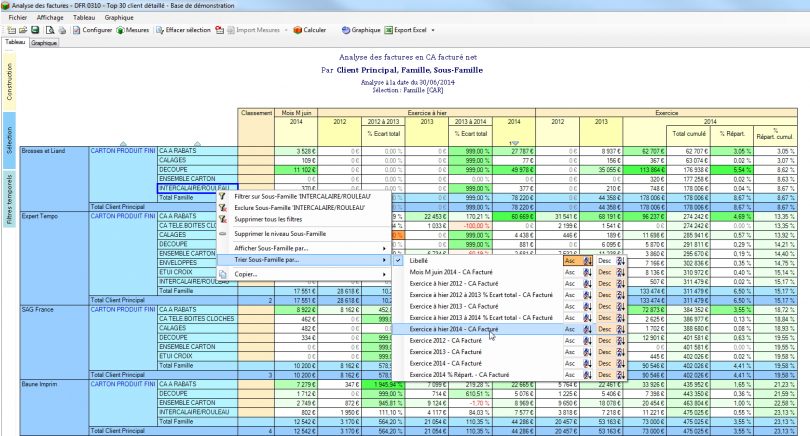Image resolution: width=810 pixels, height=436 pixels.
Task: Click Desc for Exercice 2012 - CA Facturé
Action: pos(611,340)
